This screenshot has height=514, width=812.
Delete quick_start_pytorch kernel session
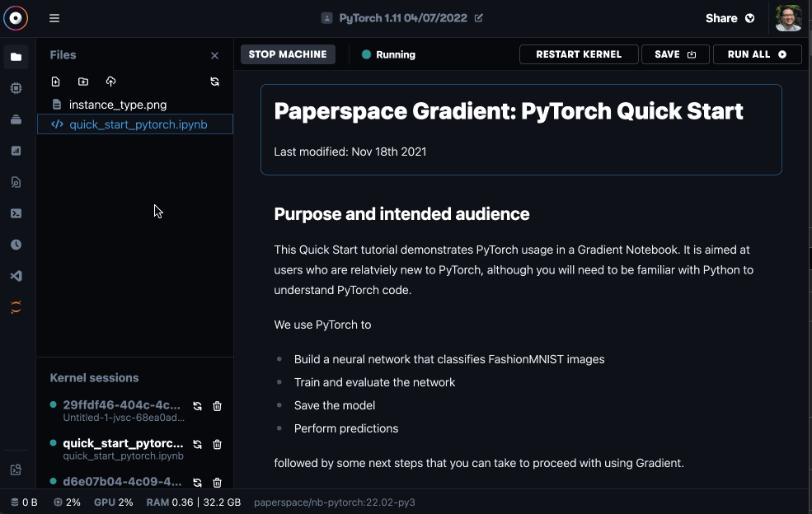217,445
